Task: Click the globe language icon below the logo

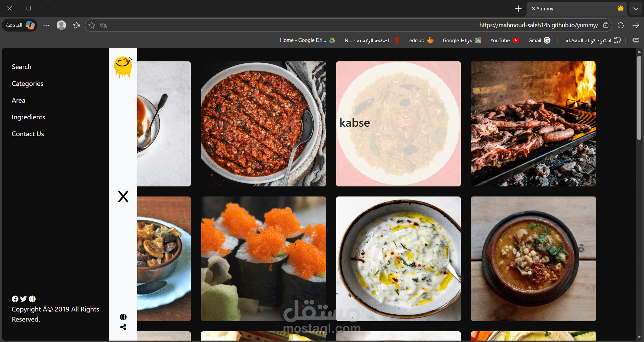Action: (123, 317)
